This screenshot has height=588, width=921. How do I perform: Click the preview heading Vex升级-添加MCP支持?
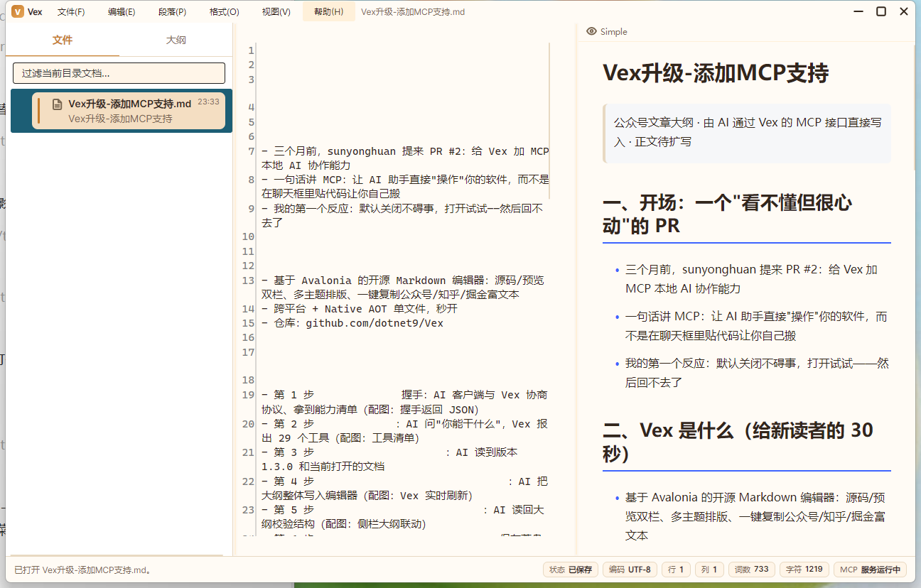coord(716,73)
